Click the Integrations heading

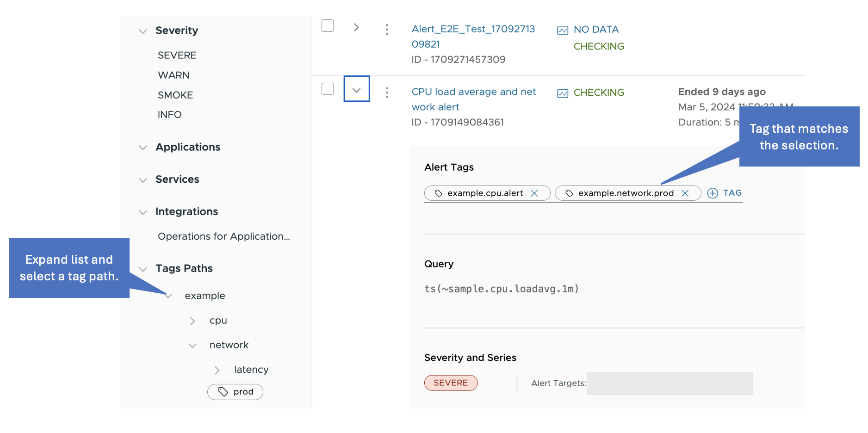[x=186, y=212]
